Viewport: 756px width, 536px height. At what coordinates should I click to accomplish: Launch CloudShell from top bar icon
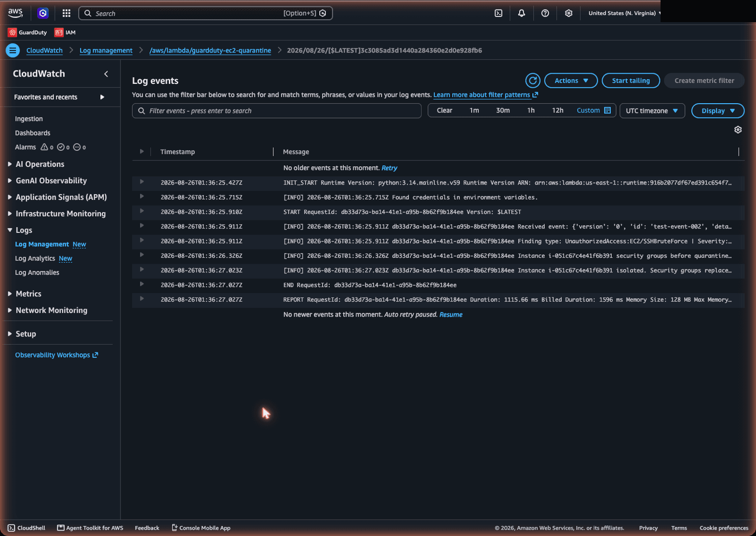tap(499, 13)
